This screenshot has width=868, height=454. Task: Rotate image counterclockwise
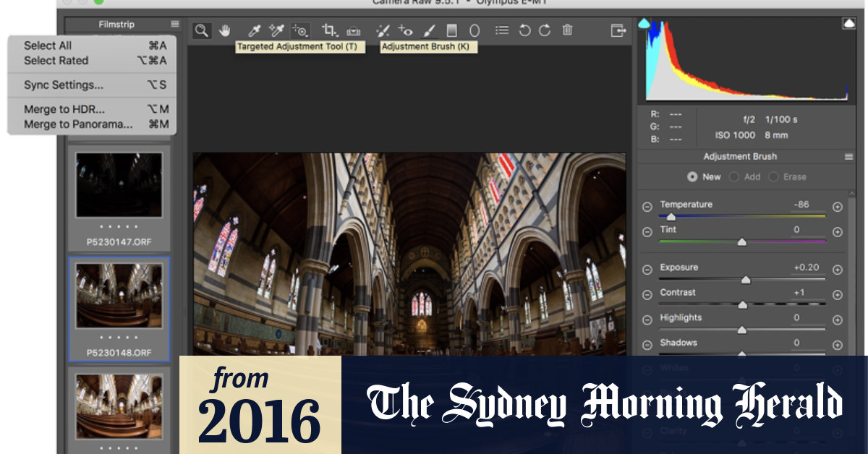524,30
